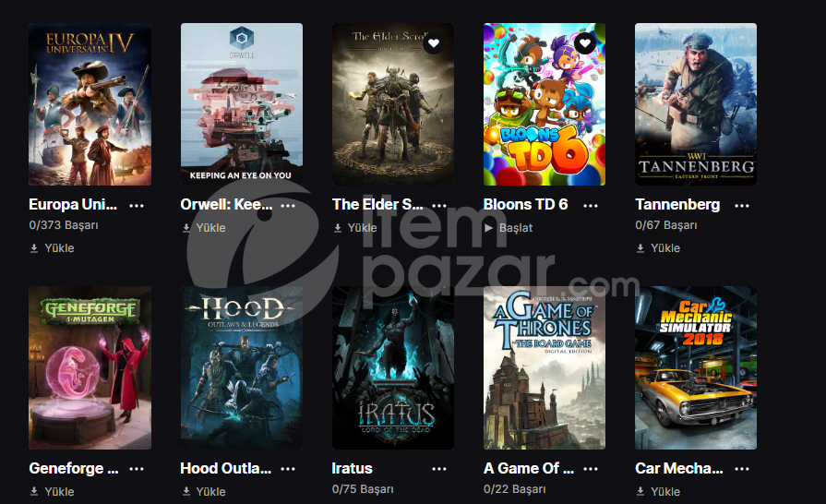Open three-dot menu for Tannenberg
This screenshot has width=826, height=504.
coord(742,206)
